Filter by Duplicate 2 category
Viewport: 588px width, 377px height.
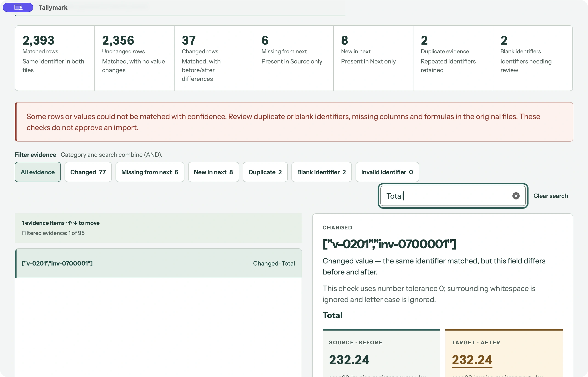click(265, 172)
